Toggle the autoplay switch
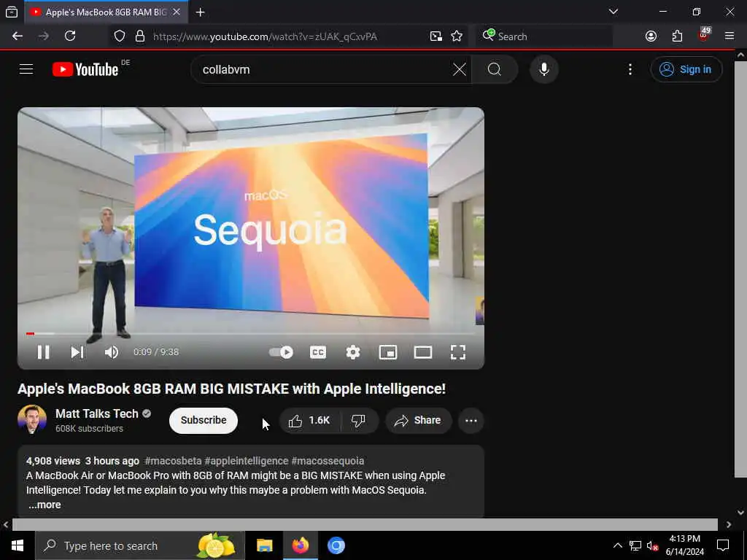The width and height of the screenshot is (747, 560). (x=281, y=352)
